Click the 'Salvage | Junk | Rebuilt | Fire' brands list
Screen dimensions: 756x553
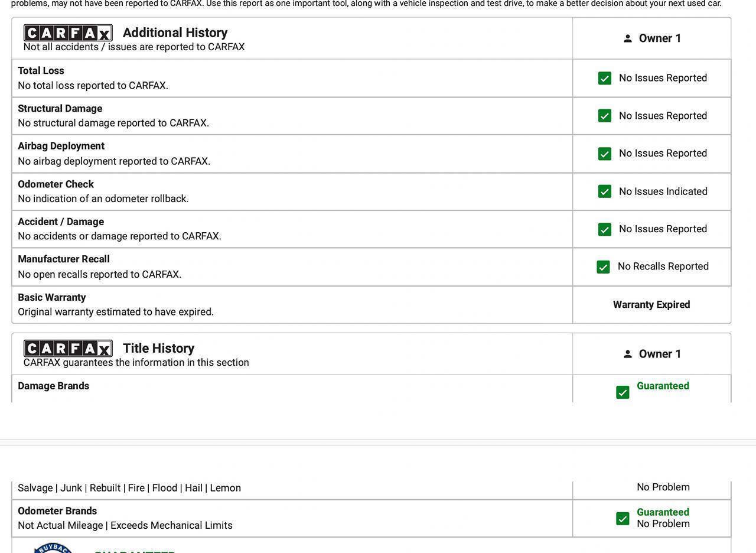tap(129, 488)
